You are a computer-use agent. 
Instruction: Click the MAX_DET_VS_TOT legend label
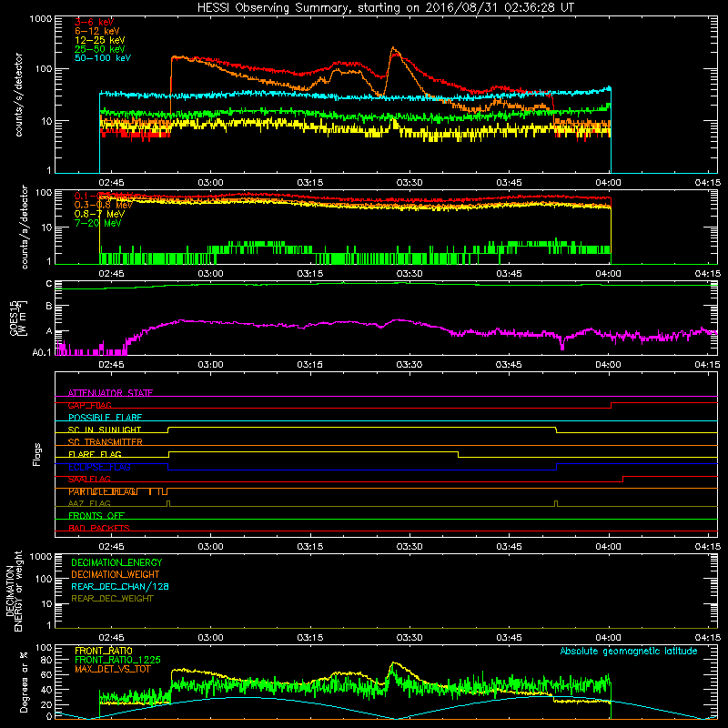coord(113,669)
